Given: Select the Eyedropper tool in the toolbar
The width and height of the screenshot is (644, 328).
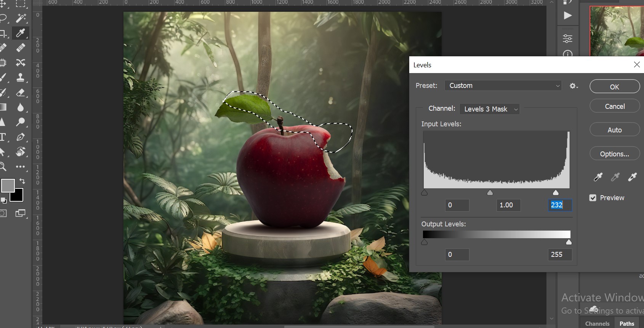Looking at the screenshot, I should point(21,33).
